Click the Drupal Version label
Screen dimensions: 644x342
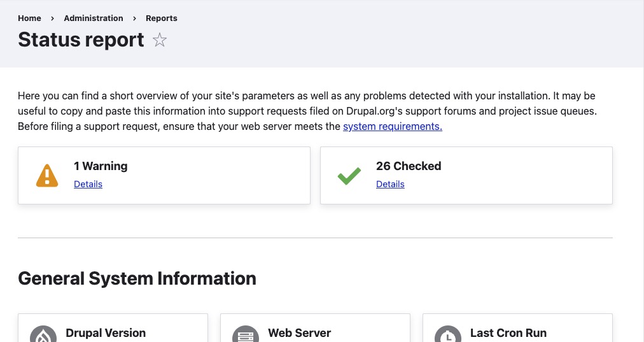coord(106,333)
